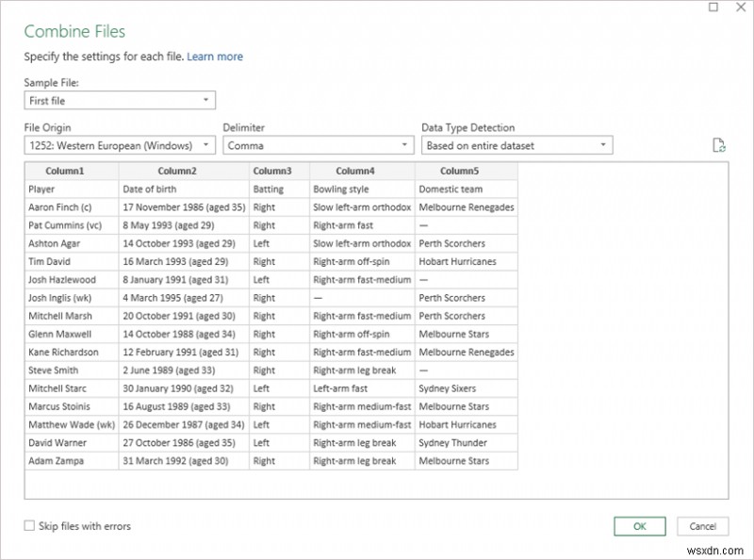Select the Column5 header
Screen dimensions: 754x560
click(460, 171)
